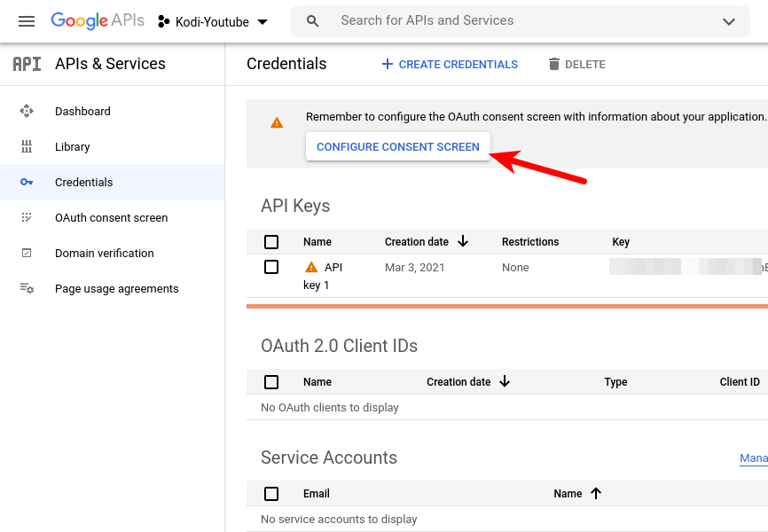
Task: Click Configure Consent Screen button
Action: 397,147
